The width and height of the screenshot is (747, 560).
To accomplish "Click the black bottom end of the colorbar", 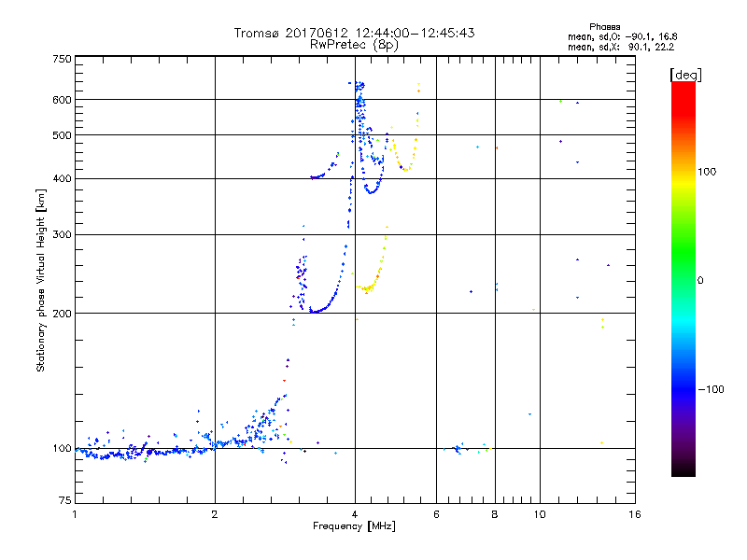I will coord(684,470).
